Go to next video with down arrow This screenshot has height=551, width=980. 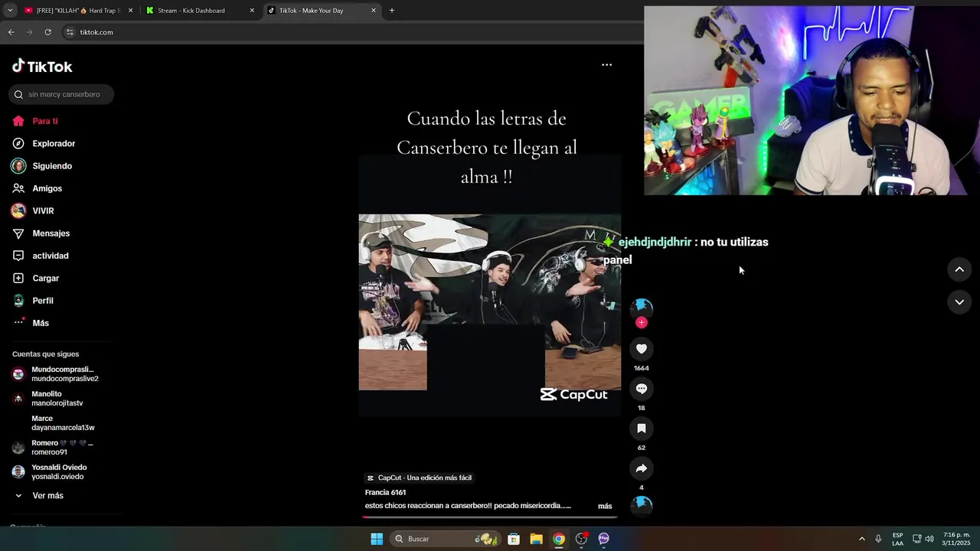[x=959, y=302]
